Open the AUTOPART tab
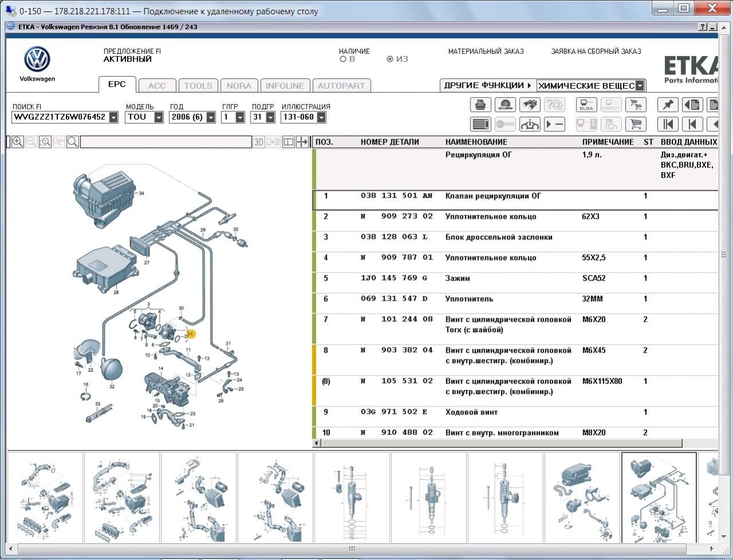733x560 pixels. [x=341, y=86]
